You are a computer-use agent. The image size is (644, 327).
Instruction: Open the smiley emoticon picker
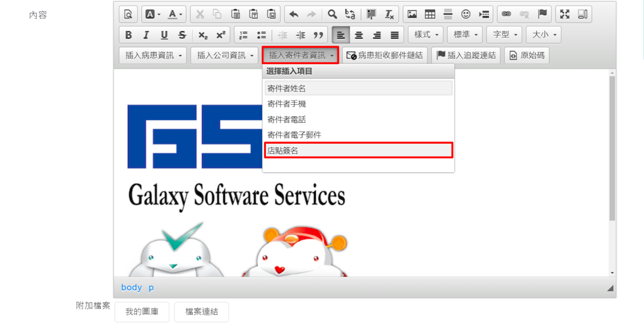466,14
